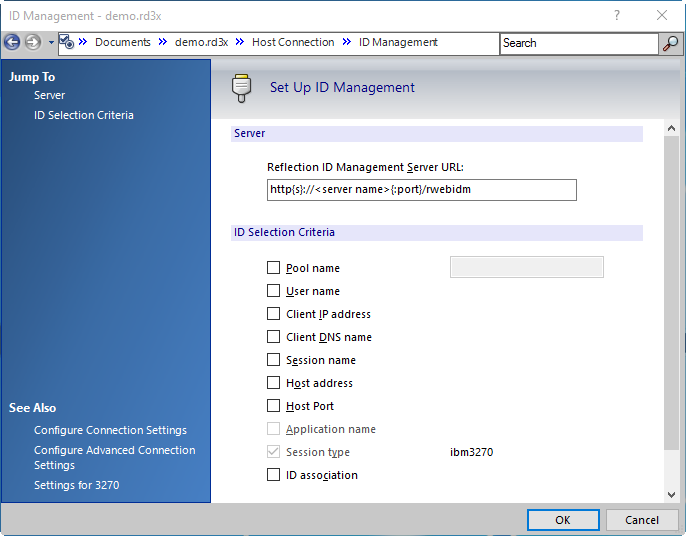Click the Reflection ID Management Server URL field
The image size is (686, 536).
[421, 190]
